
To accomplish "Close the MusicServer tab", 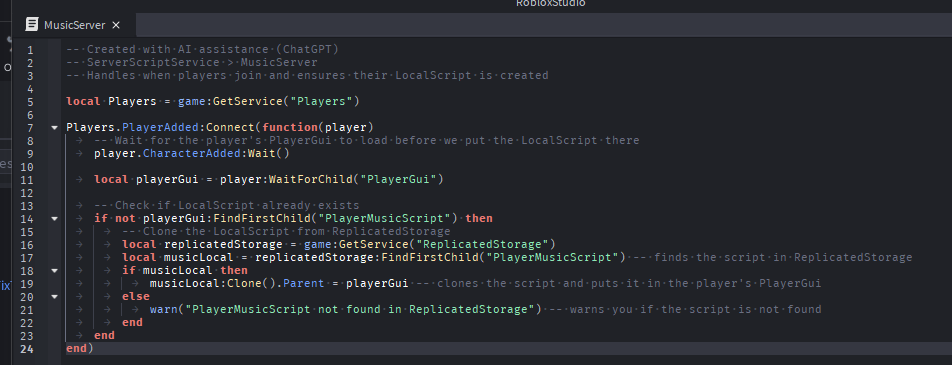I will click(x=116, y=25).
